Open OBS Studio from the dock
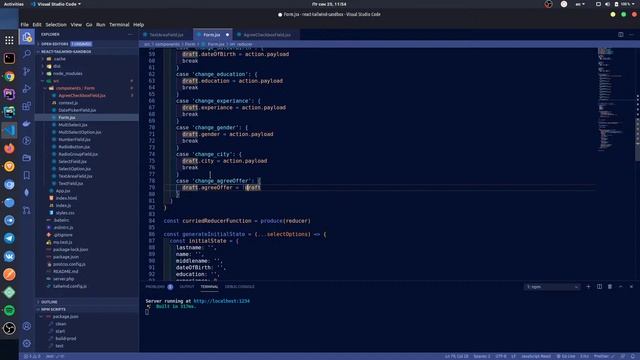Screen dimensions: 640x360 pos(9,328)
